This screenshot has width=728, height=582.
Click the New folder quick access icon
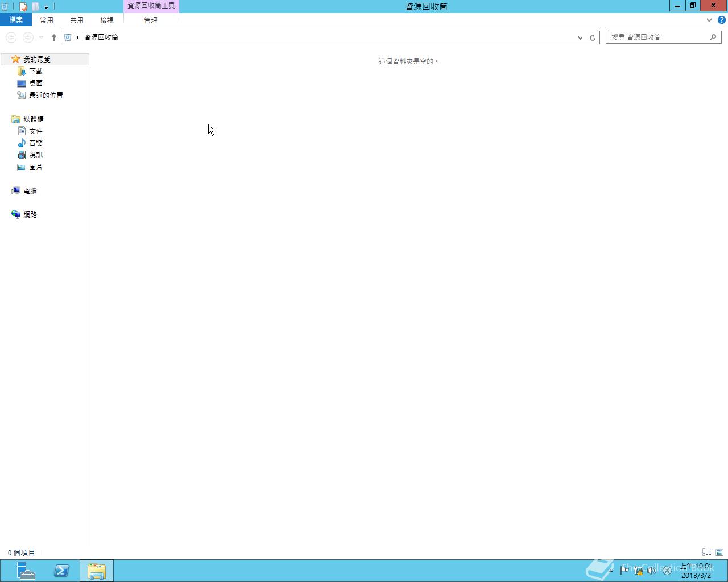(x=35, y=7)
